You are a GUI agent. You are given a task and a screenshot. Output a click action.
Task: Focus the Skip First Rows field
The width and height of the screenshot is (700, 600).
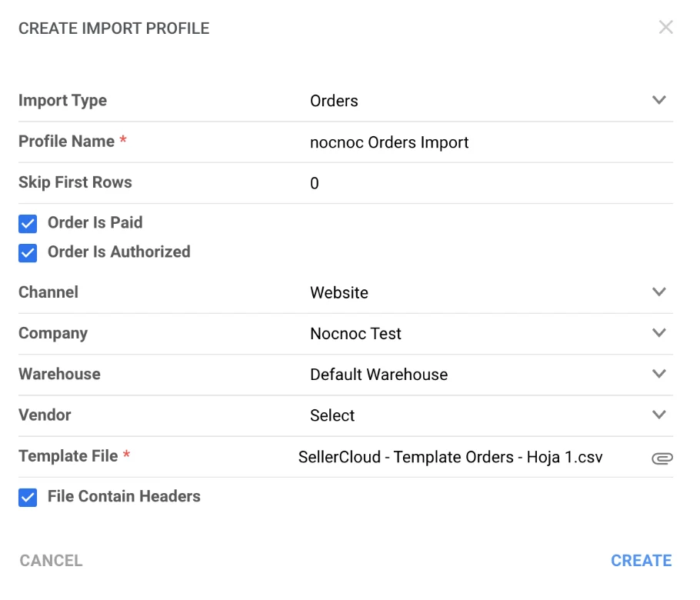click(491, 183)
